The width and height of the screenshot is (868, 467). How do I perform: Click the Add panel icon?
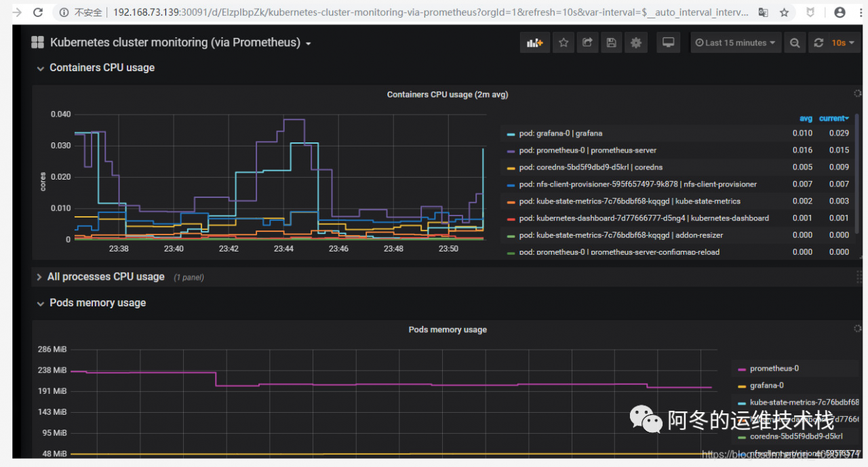point(535,43)
